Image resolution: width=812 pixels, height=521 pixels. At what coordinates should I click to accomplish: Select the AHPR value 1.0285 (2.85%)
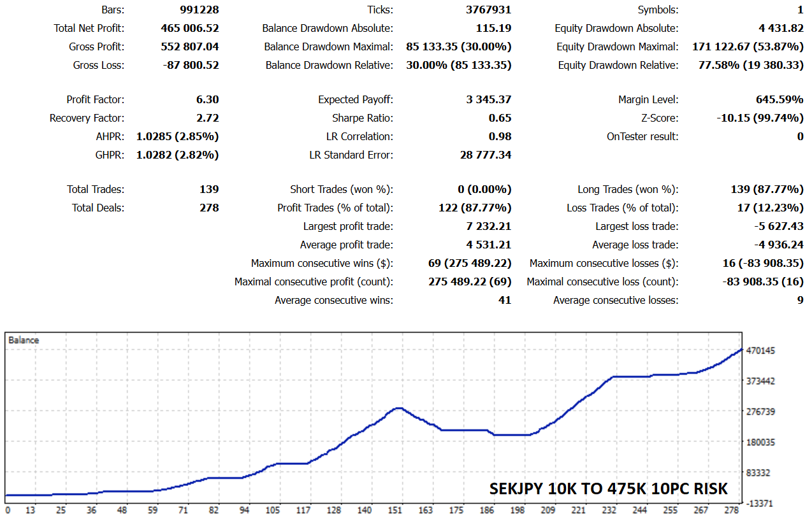178,137
